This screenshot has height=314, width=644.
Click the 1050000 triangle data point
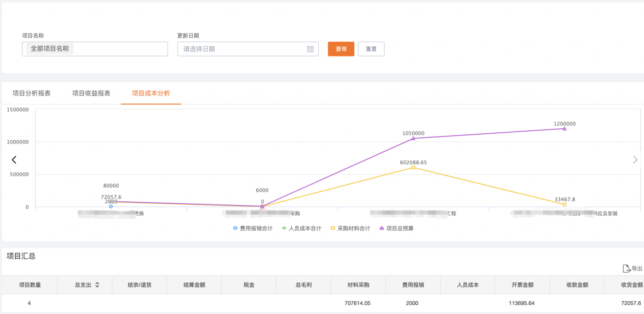[413, 138]
